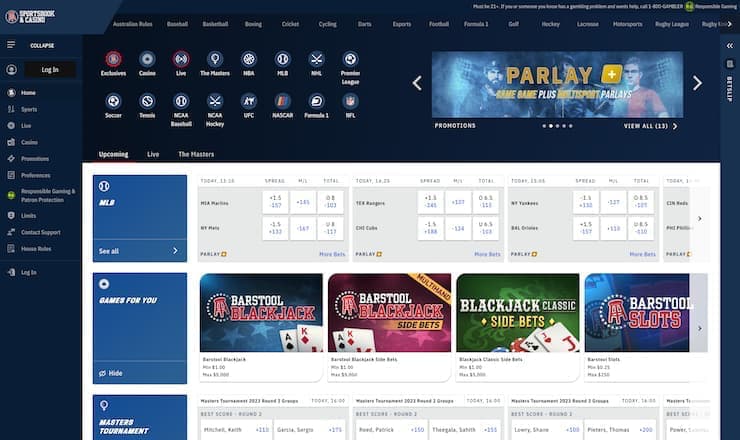Viewport: 740px width, 440px height.
Task: Switch to the Live tab
Action: 153,154
